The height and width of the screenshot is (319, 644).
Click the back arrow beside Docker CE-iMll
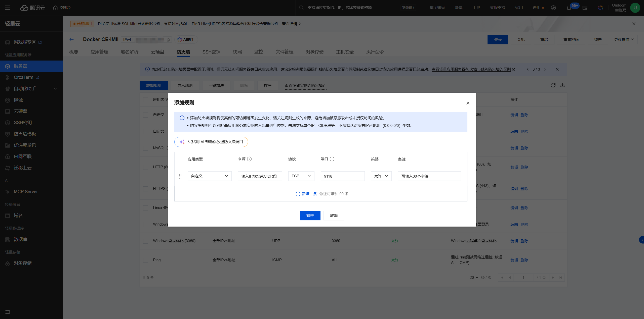(x=72, y=39)
